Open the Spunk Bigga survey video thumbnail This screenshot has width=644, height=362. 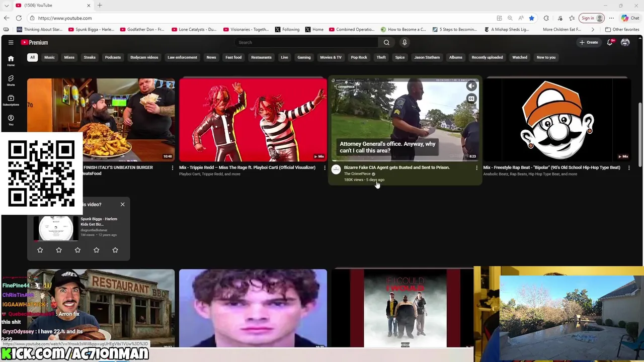click(x=55, y=228)
